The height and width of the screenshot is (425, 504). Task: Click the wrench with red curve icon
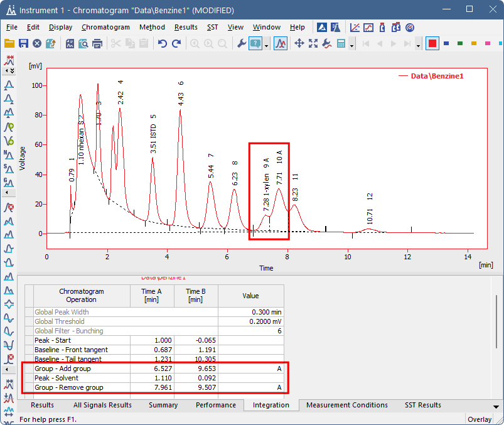point(327,43)
